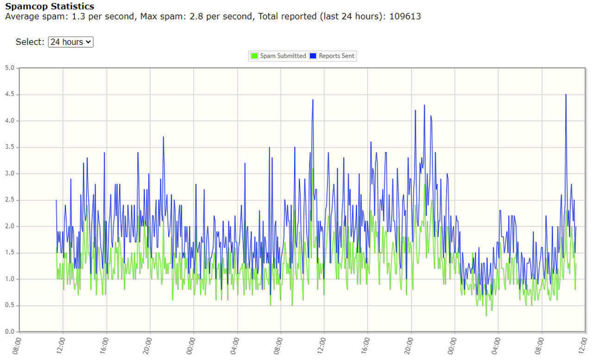Click the 5.0 y-axis label
Screen dimensions: 593x364
[10, 68]
